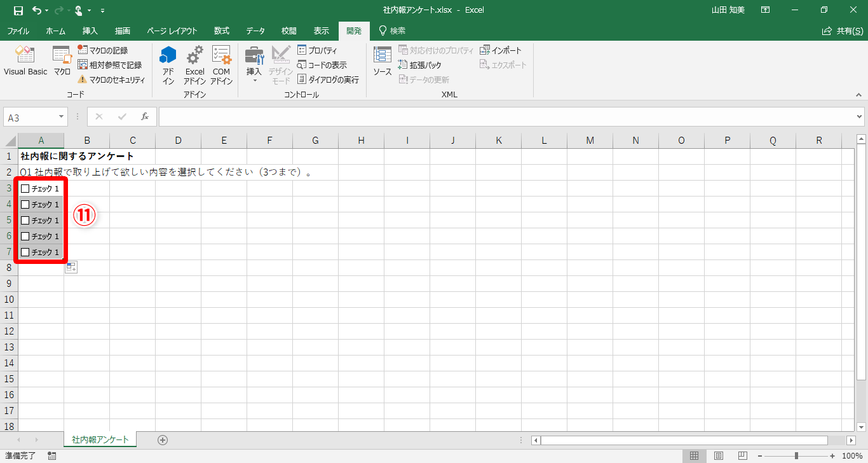The height and width of the screenshot is (463, 868).
Task: Switch to the 表示 tab
Action: click(322, 31)
